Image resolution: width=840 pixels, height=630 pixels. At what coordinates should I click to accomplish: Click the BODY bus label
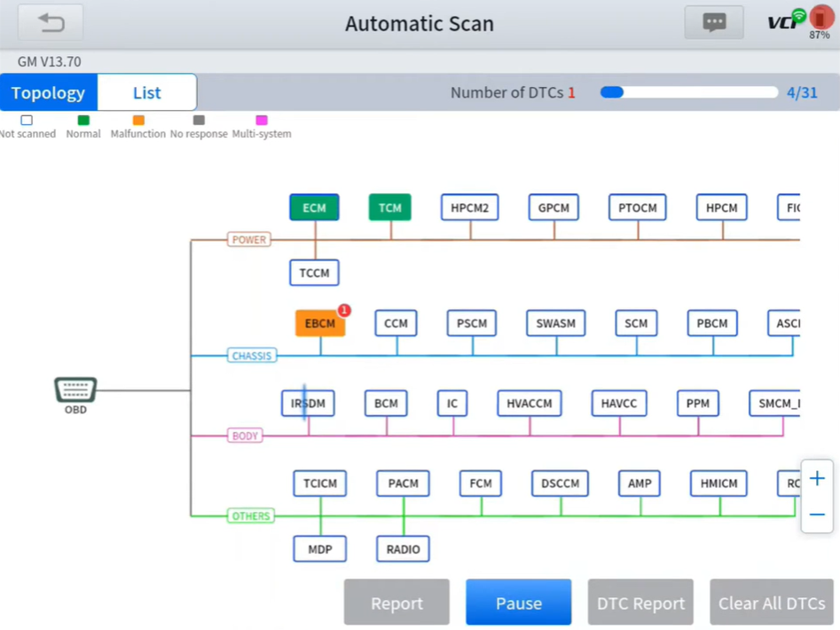245,436
